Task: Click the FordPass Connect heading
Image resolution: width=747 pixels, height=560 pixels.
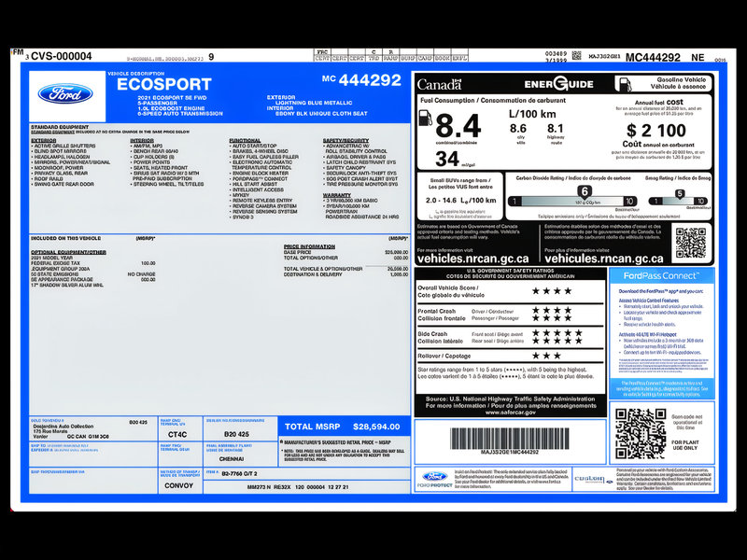Action: [661, 275]
